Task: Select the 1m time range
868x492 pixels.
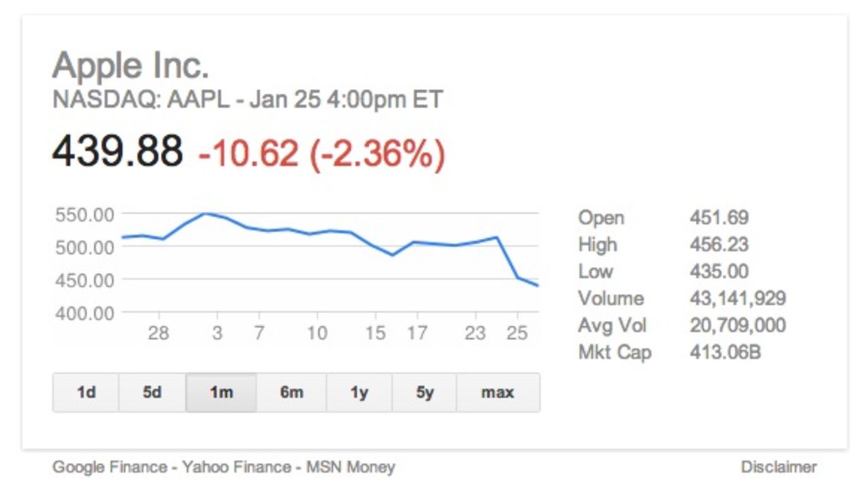Action: pos(221,392)
